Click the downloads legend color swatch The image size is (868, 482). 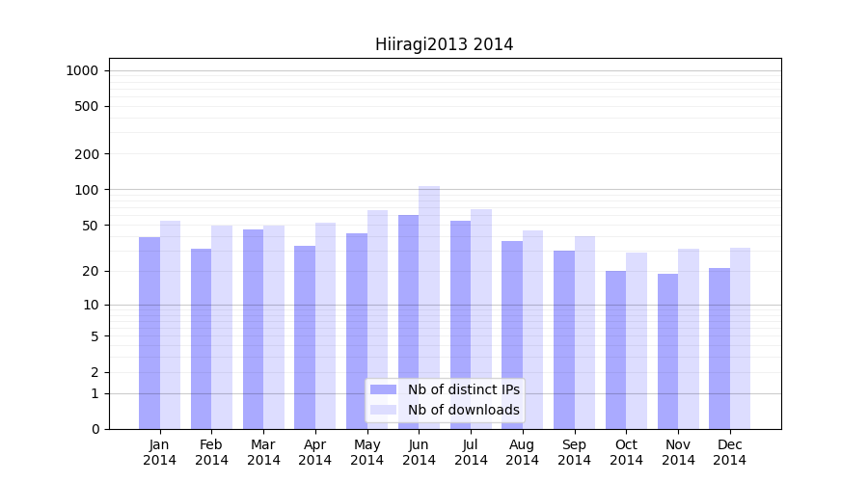coord(383,410)
